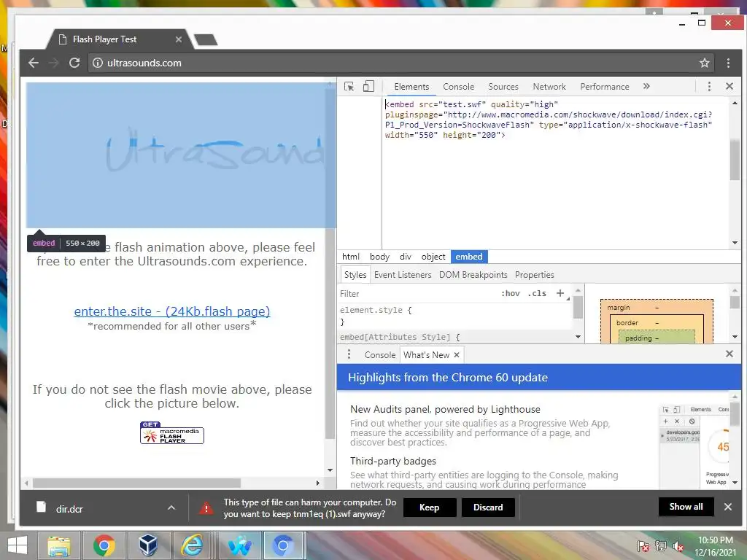This screenshot has height=560, width=747.
Task: Select the div breadcrumb node
Action: pyautogui.click(x=406, y=257)
